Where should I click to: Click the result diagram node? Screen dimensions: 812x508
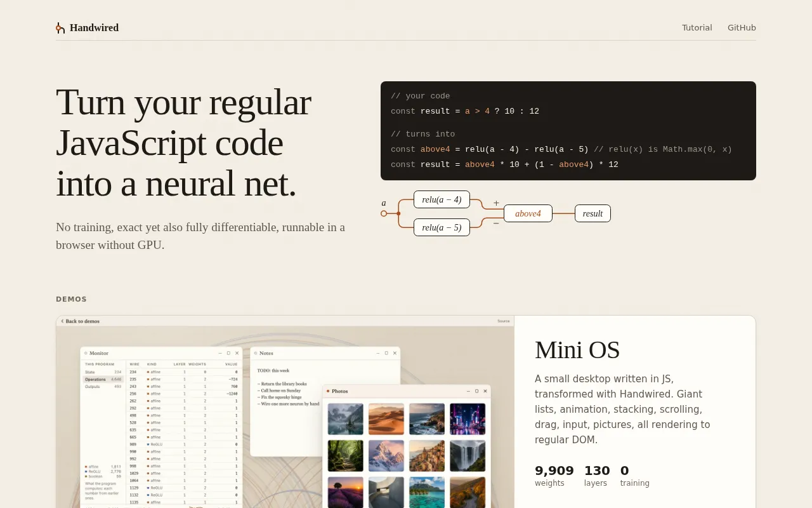tap(593, 213)
